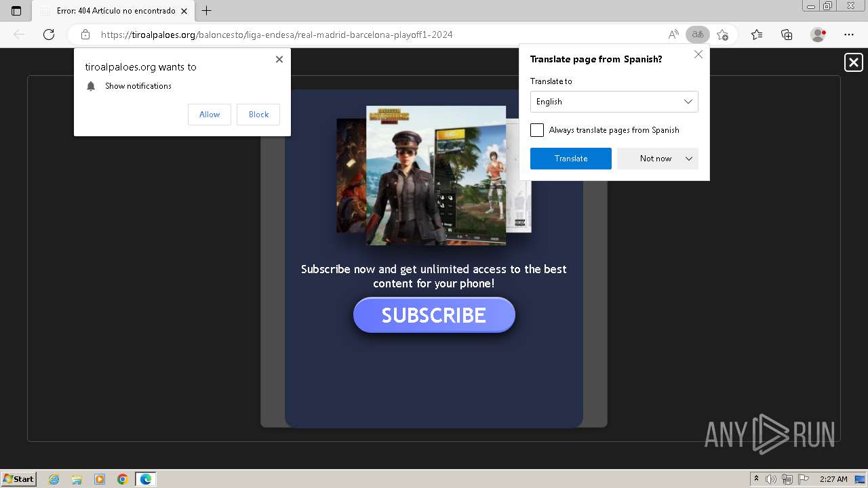Check Always translate pages from Spanish
Screen dimensions: 868x488
[x=537, y=130]
